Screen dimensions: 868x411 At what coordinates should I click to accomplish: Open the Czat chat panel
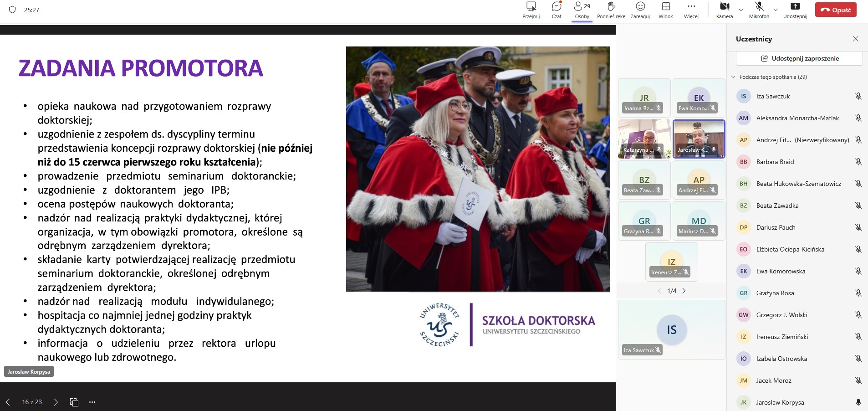[x=556, y=10]
